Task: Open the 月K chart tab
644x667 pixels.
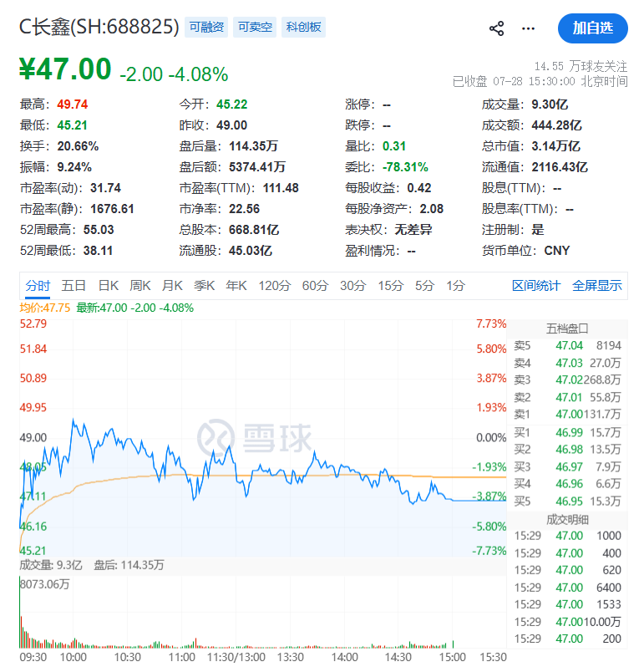Action: tap(172, 285)
